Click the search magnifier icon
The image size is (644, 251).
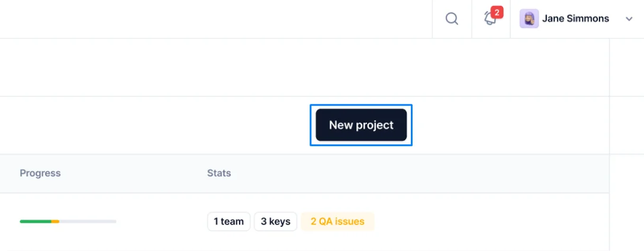click(x=452, y=19)
